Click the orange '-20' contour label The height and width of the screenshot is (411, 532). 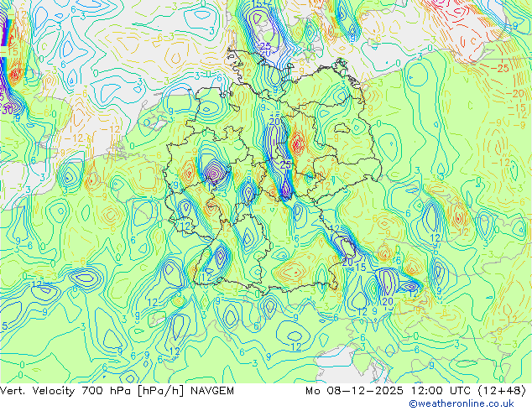click(515, 94)
